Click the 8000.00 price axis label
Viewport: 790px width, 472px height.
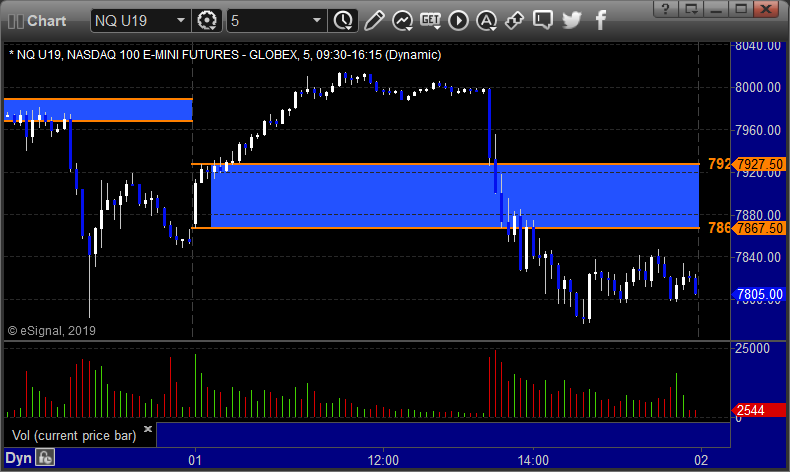pos(758,88)
